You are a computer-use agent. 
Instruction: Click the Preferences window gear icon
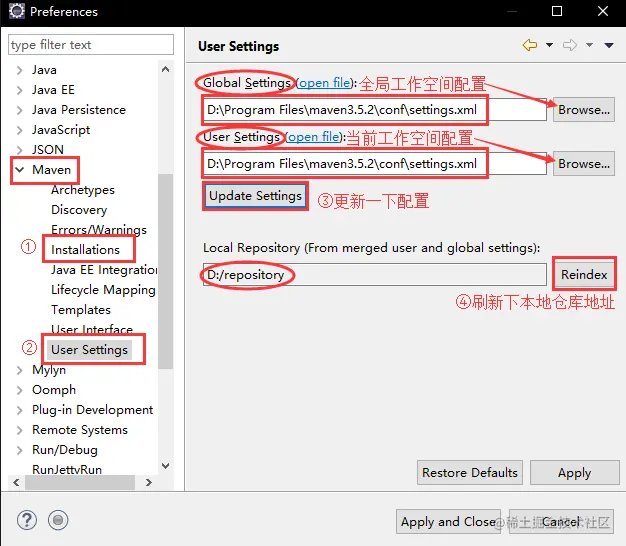[x=17, y=11]
